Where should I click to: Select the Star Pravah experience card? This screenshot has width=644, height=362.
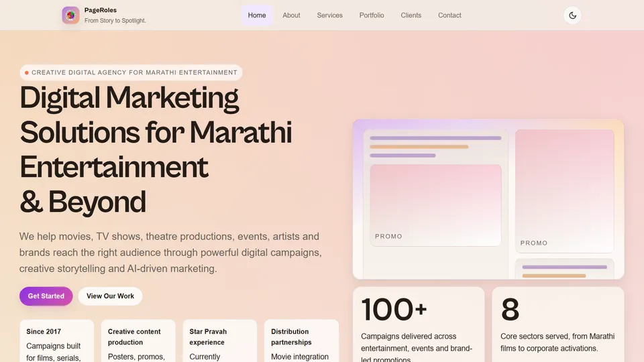[x=220, y=341]
